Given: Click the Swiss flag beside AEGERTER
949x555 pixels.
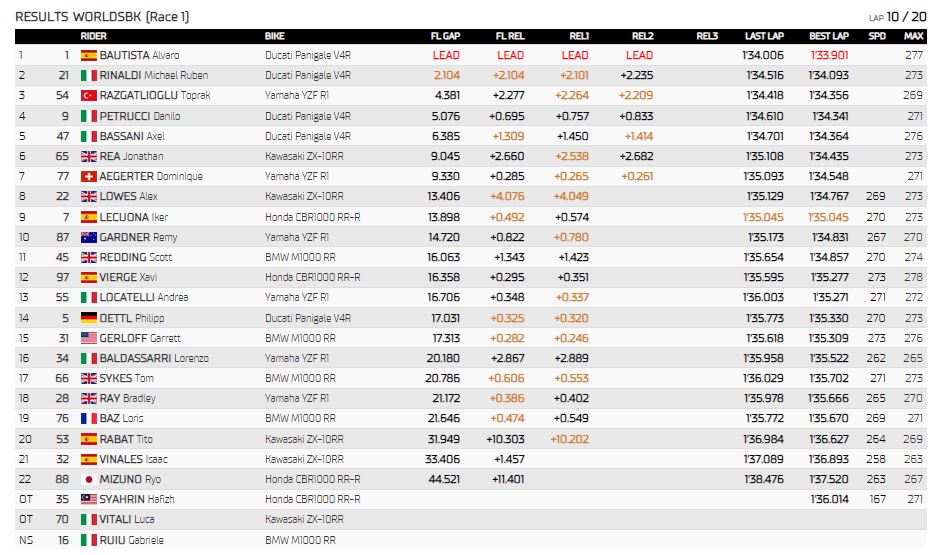Looking at the screenshot, I should 89,177.
